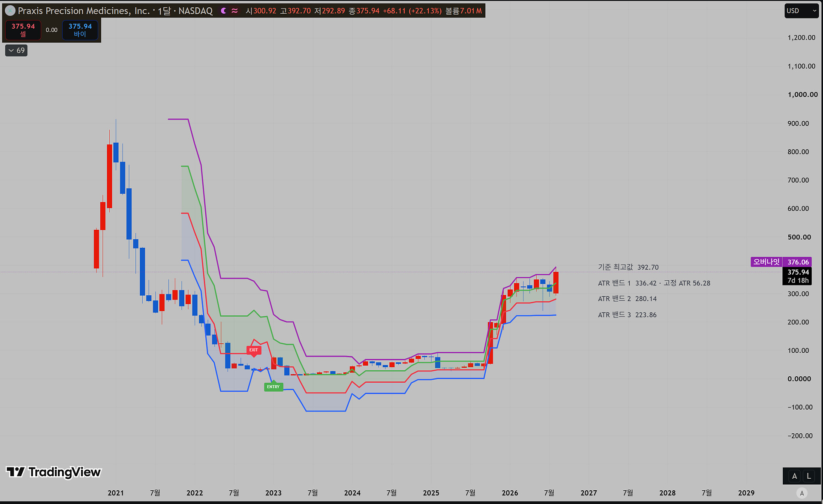Image resolution: width=823 pixels, height=504 pixels.
Task: Click the open value 시300.92
Action: click(x=261, y=11)
